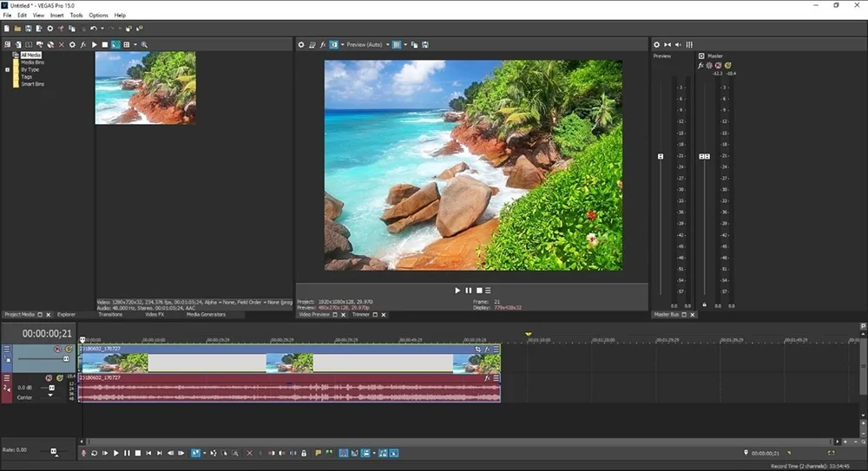The height and width of the screenshot is (471, 868).
Task: Switch to the Explorer tab
Action: [67, 314]
